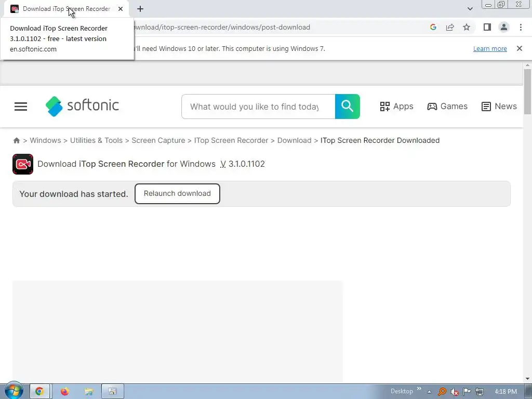Go to Utilities & Tools breadcrumb

tap(96, 140)
